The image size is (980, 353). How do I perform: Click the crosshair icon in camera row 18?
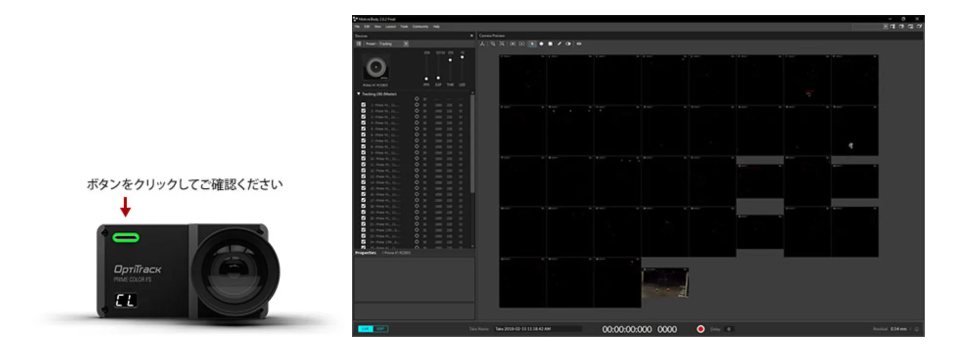pyautogui.click(x=417, y=206)
